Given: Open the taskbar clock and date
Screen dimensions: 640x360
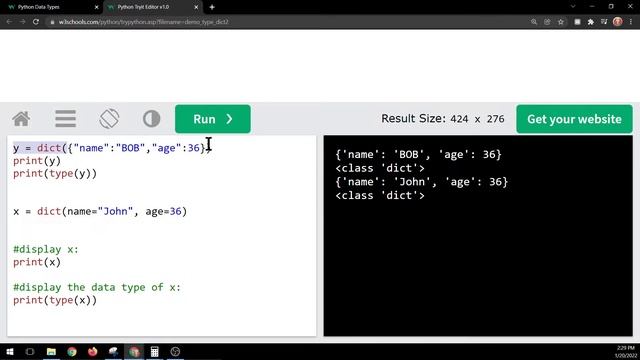Looking at the screenshot, I should pos(626,352).
